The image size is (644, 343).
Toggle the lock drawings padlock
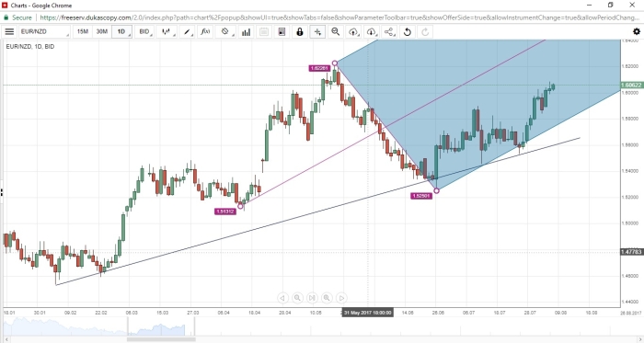point(300,31)
